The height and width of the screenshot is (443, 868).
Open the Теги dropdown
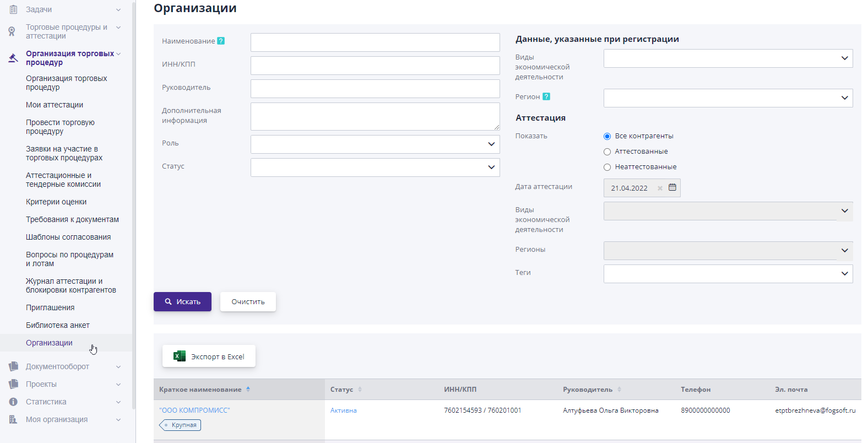[728, 274]
